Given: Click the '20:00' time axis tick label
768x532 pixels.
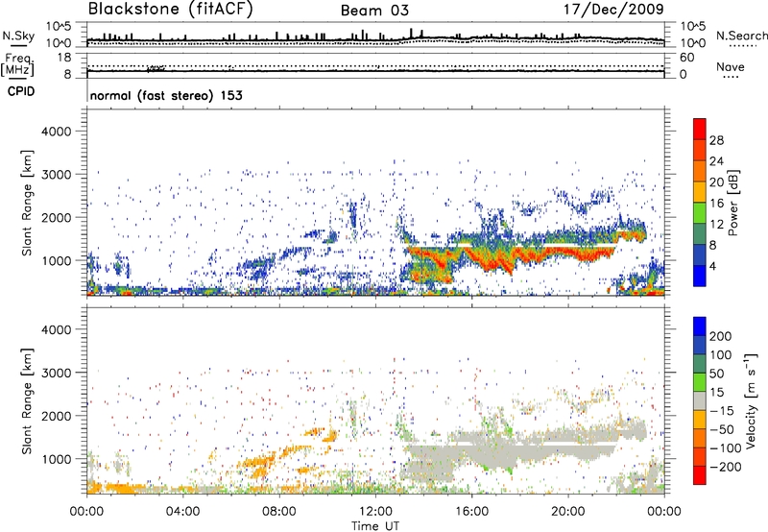Looking at the screenshot, I should point(567,512).
